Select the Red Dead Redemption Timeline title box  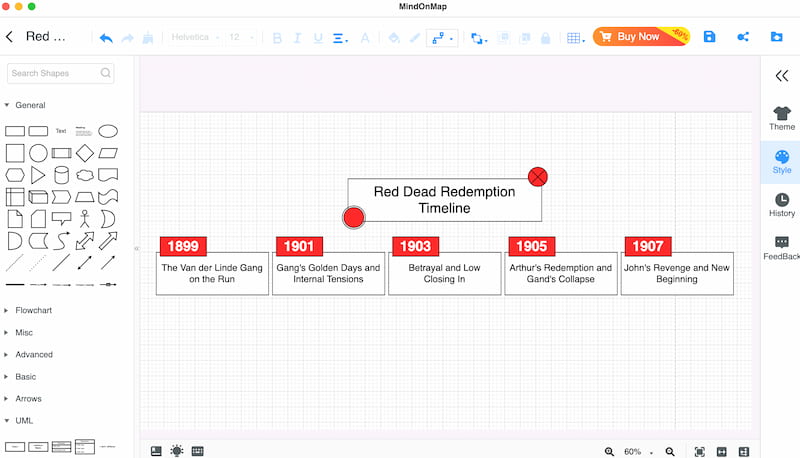(x=444, y=200)
